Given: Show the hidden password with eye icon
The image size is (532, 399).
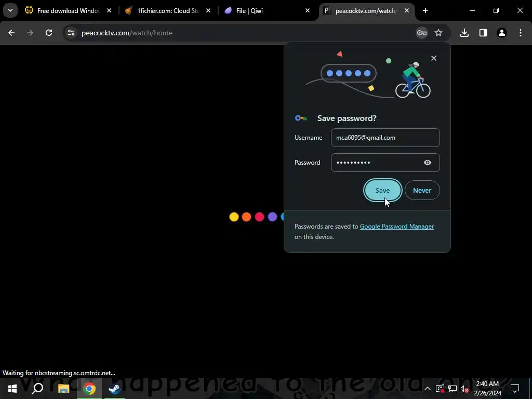Looking at the screenshot, I should coord(428,163).
